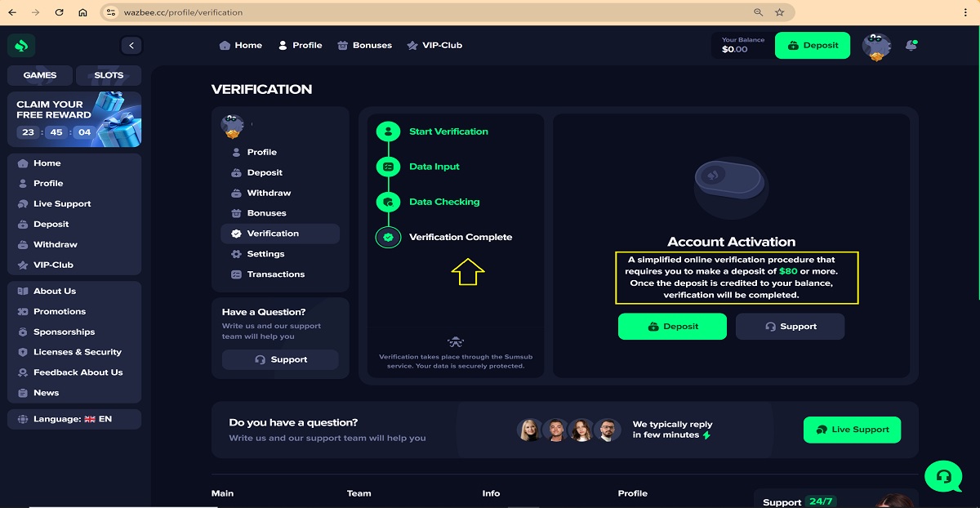This screenshot has height=508, width=980.
Task: Switch to the GAMES tab
Action: click(x=40, y=75)
